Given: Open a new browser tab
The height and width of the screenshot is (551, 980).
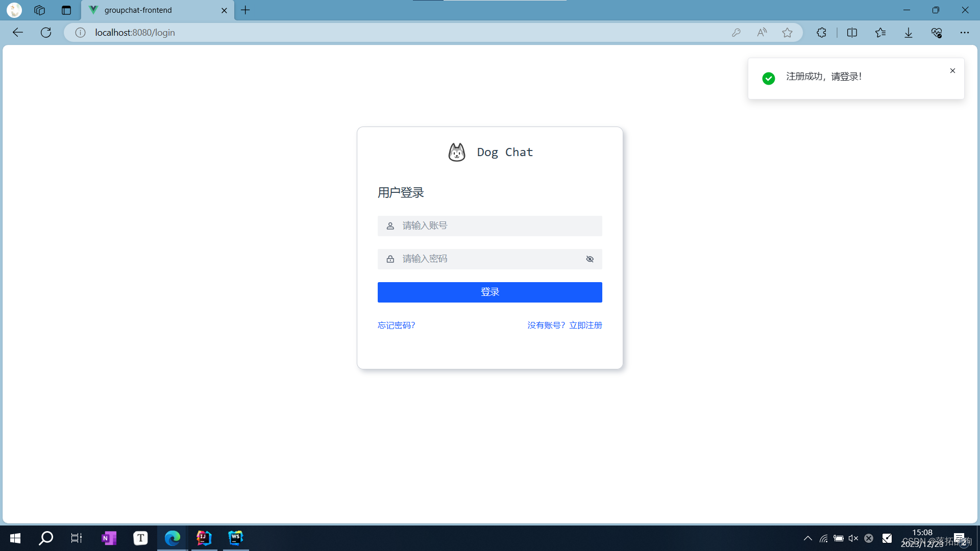Looking at the screenshot, I should (246, 10).
